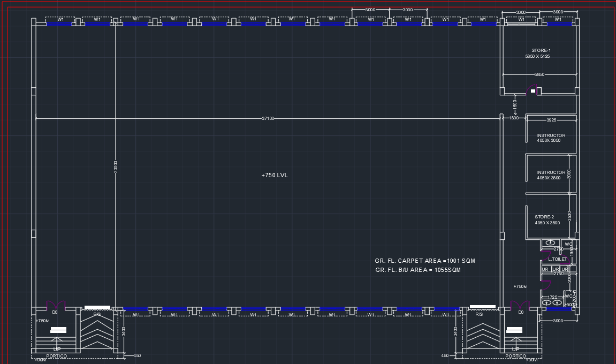
Task: Select the left R/S rolling shutter label
Action: pos(97,314)
